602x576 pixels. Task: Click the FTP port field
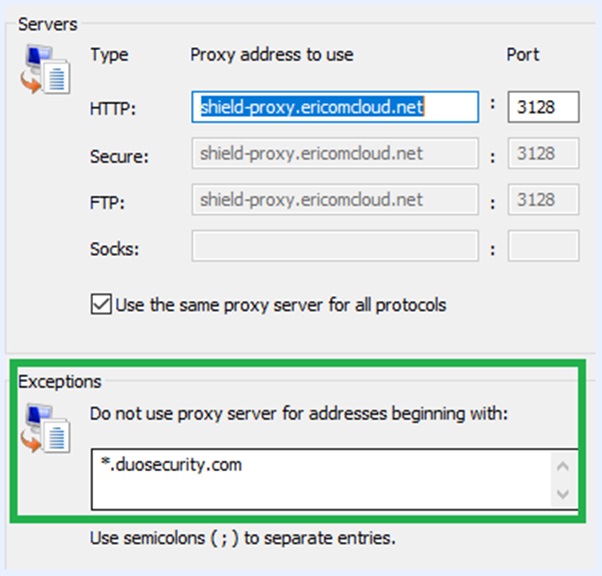[543, 200]
